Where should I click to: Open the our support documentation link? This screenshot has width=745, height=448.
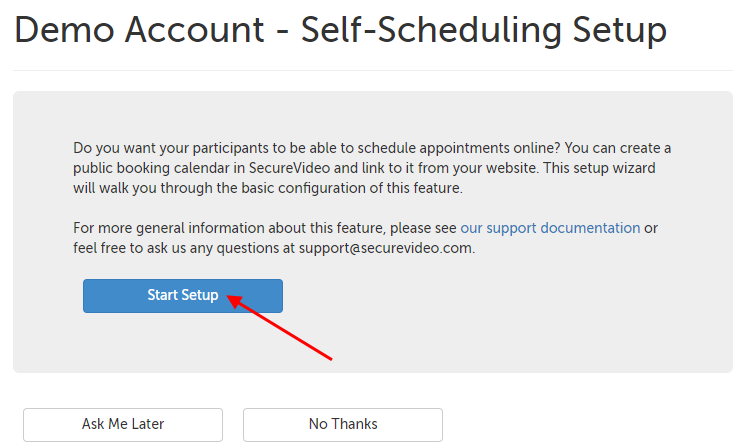click(550, 228)
